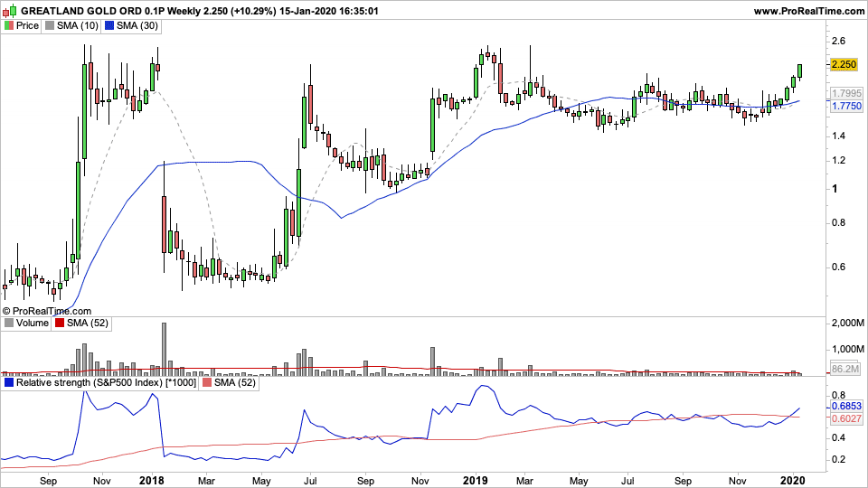Click the 2018 label on the time axis

tap(152, 480)
